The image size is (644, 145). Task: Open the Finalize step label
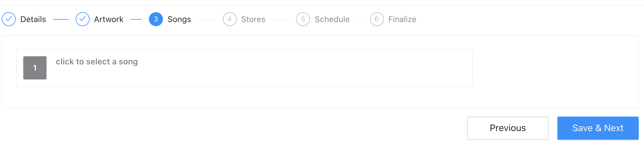pos(402,19)
